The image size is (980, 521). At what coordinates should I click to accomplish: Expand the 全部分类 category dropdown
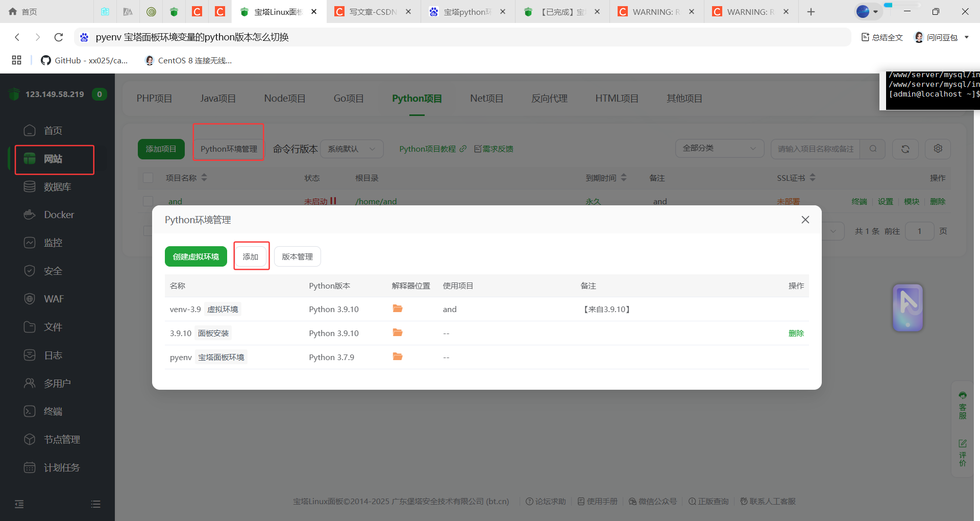point(720,149)
